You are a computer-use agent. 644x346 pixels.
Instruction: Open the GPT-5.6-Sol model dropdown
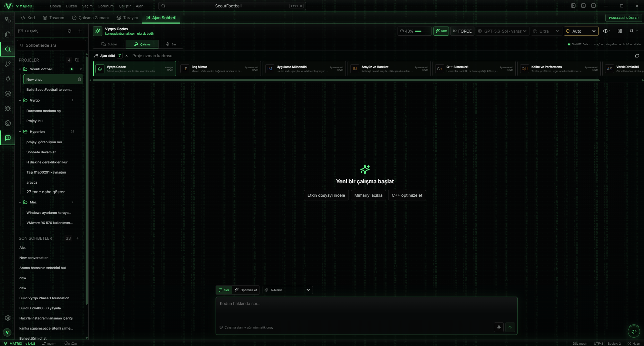(502, 31)
